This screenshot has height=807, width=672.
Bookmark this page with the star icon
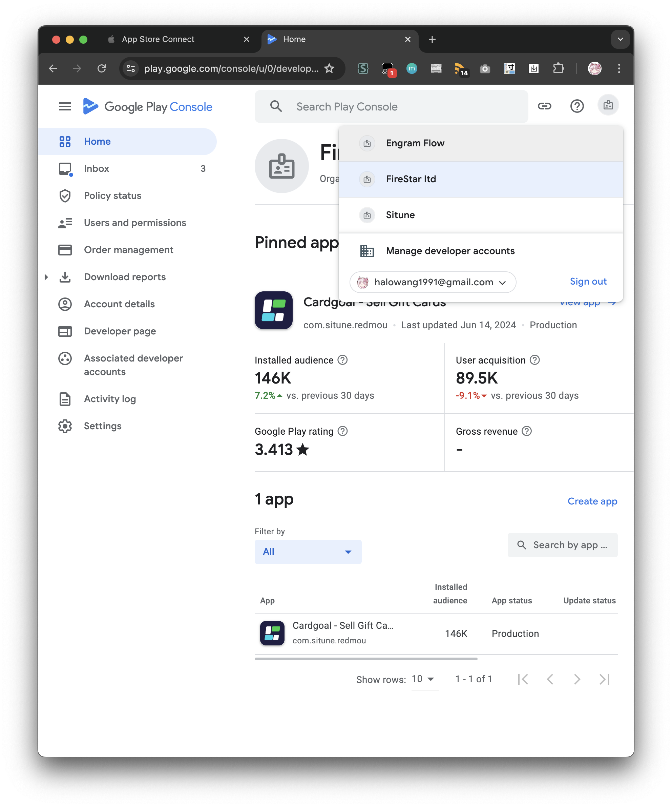coord(329,68)
